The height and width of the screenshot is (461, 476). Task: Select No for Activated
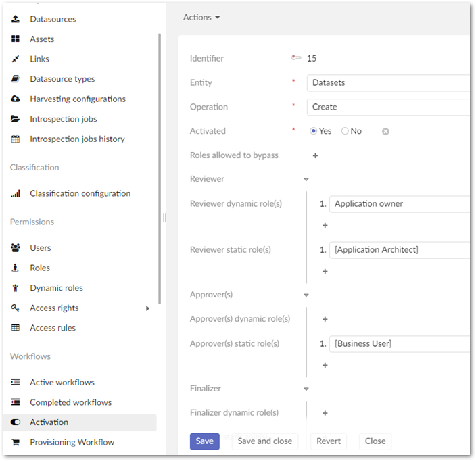click(x=345, y=131)
